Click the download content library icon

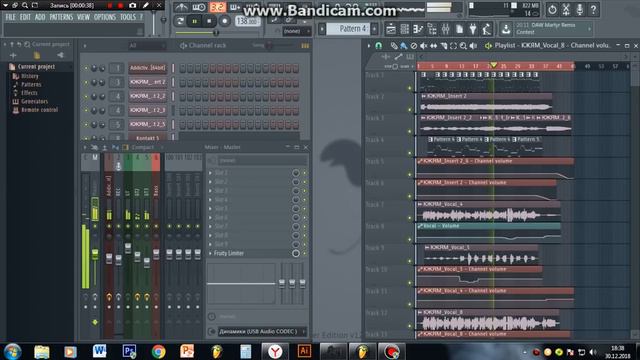(506, 29)
